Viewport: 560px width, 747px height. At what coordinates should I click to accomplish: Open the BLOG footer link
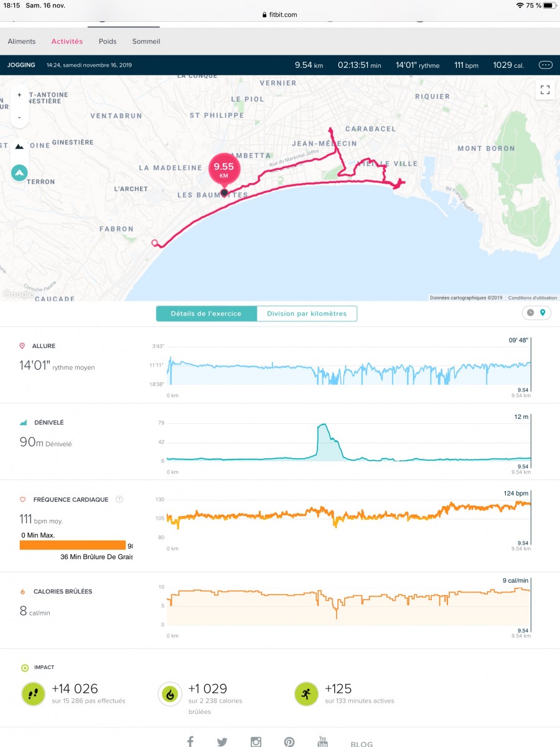click(x=362, y=744)
